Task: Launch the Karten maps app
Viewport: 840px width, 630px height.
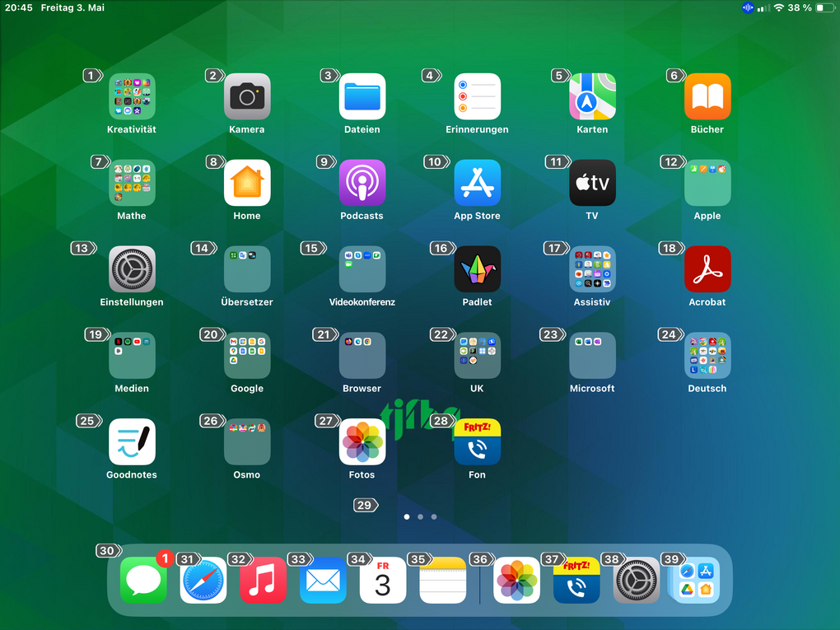Action: (x=592, y=96)
